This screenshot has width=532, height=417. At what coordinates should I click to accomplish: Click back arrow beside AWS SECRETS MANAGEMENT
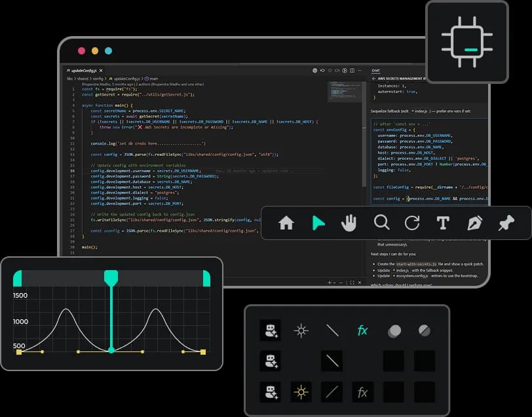[x=374, y=79]
